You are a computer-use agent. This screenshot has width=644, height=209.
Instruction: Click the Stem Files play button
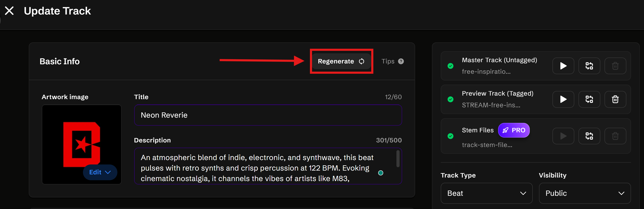click(x=563, y=136)
